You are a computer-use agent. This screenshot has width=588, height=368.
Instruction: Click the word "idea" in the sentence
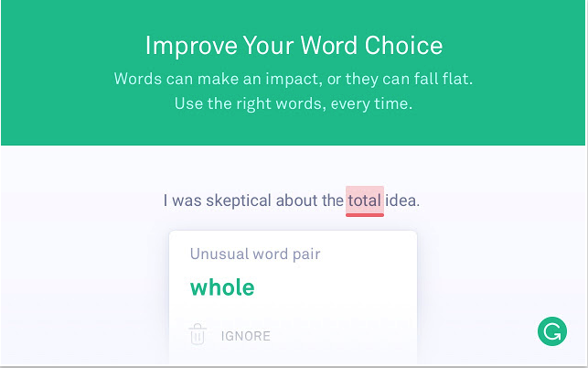point(401,200)
